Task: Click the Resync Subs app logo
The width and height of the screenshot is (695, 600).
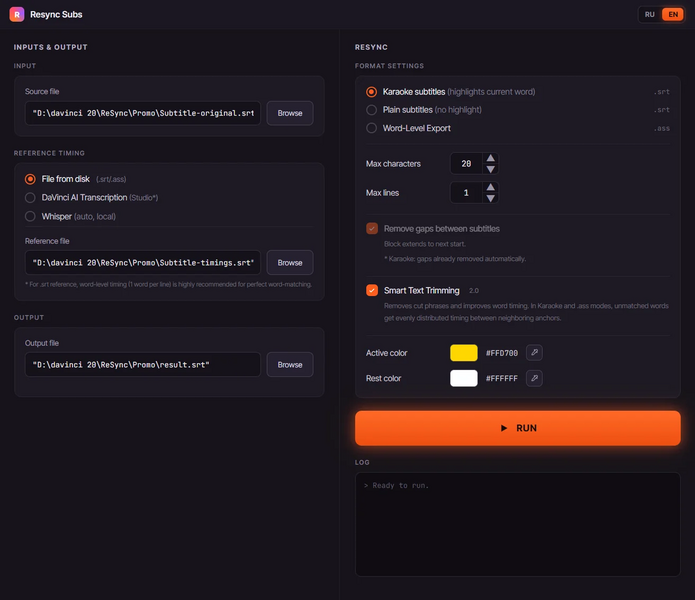Action: point(17,14)
